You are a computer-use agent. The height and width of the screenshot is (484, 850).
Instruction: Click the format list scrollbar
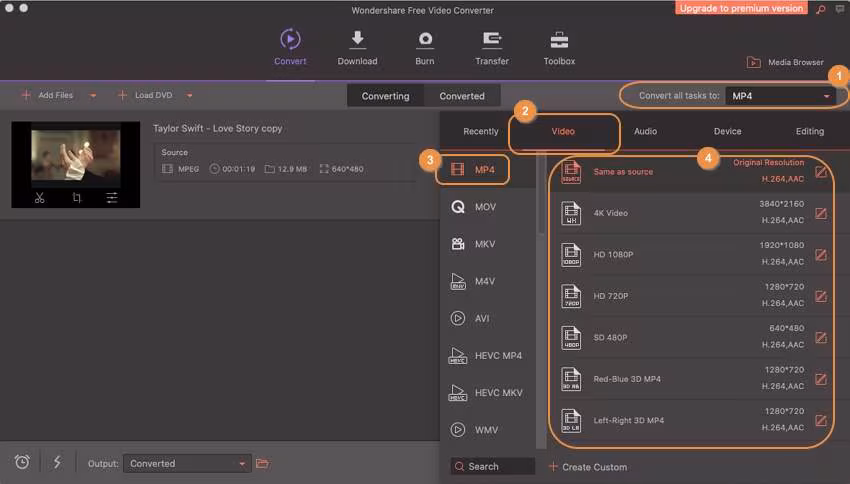click(541, 195)
